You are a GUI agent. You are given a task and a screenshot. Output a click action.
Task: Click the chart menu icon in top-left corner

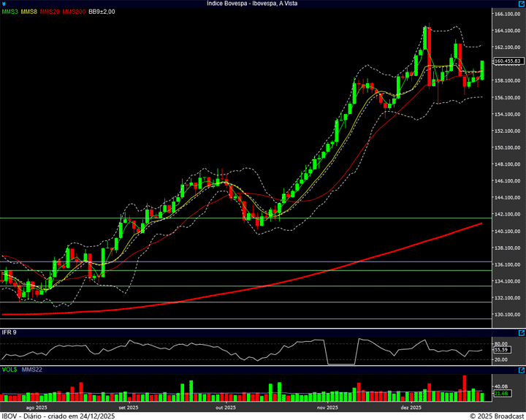tap(4, 4)
